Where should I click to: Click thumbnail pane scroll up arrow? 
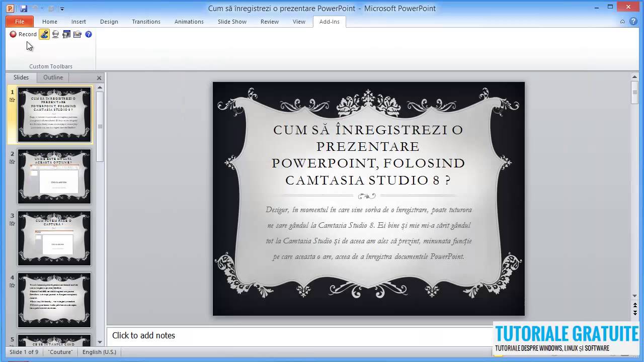point(100,87)
